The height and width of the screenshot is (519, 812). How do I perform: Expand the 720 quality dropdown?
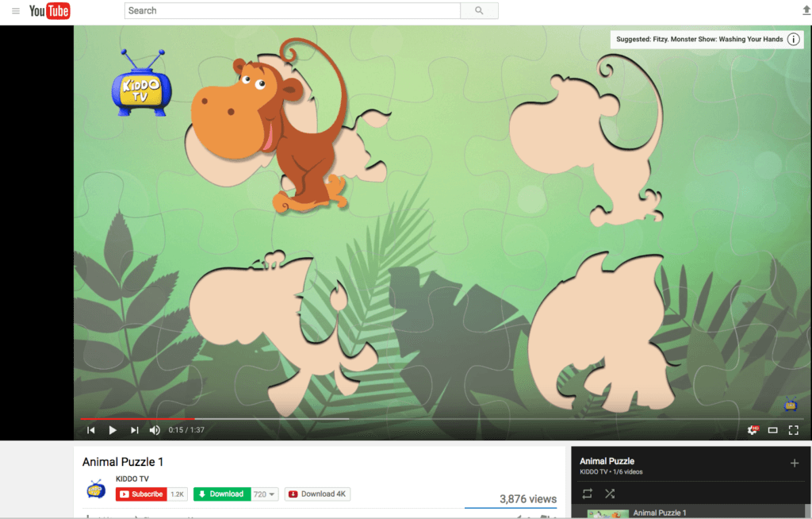pos(265,494)
